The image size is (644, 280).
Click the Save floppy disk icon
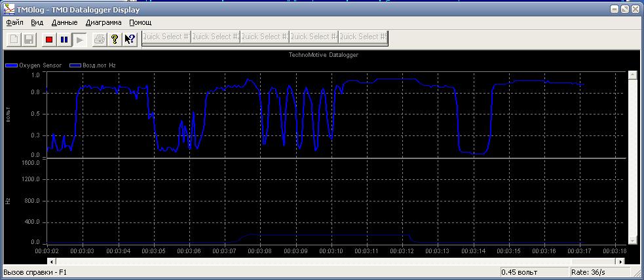(28, 39)
